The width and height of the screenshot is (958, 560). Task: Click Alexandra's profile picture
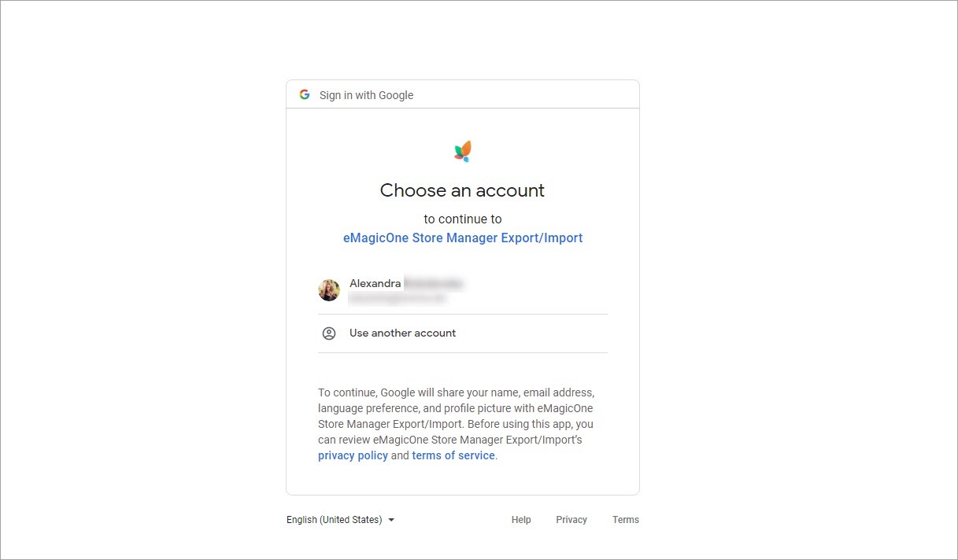[329, 290]
